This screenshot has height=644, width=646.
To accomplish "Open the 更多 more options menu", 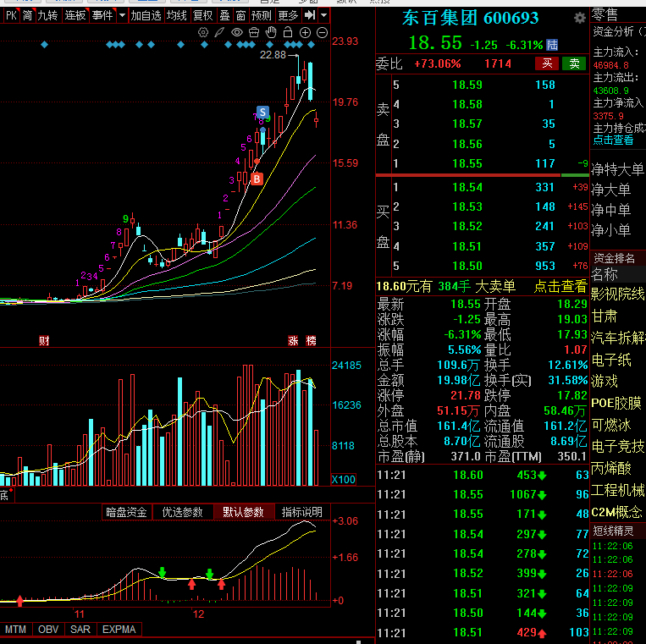I will (288, 15).
